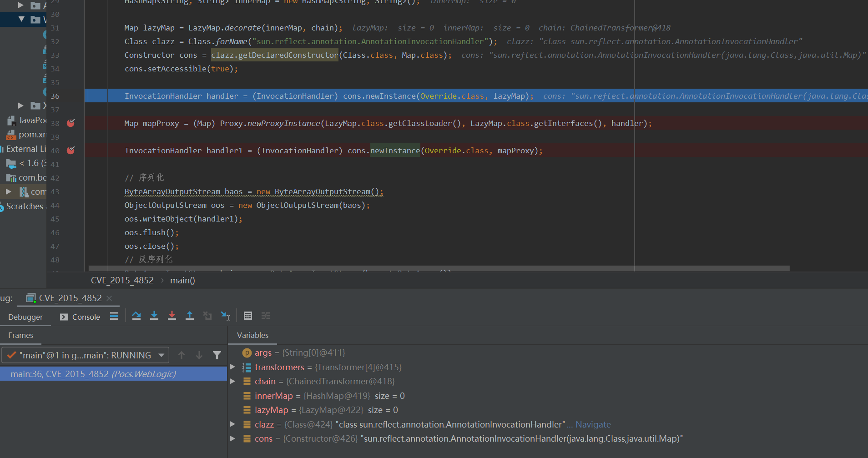Screen dimensions: 868x458
Task: Click line number 44 in the gutter
Action: point(55,205)
